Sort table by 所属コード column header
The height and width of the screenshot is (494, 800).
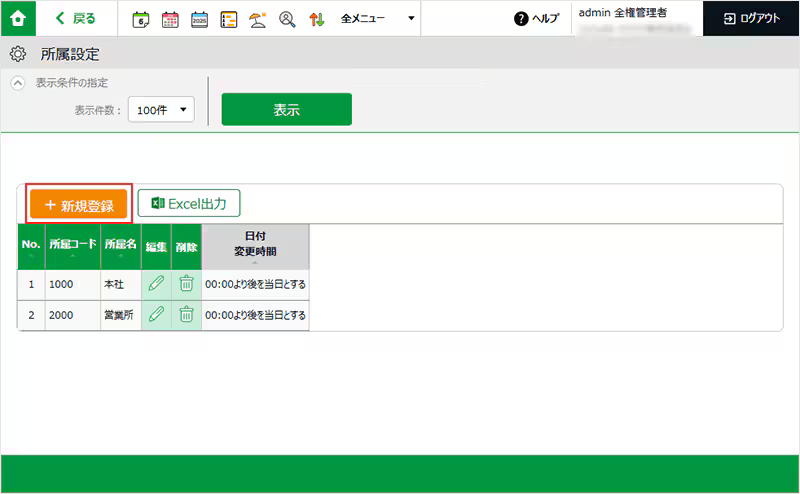coord(73,246)
